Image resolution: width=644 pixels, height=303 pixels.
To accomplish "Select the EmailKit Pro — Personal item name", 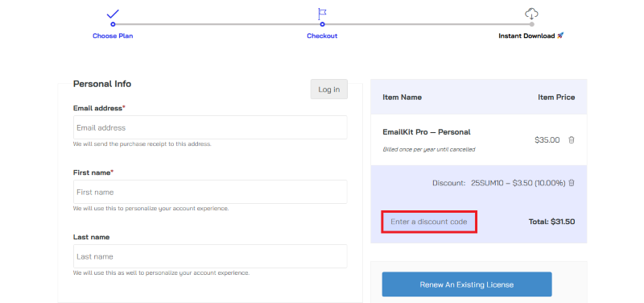I will click(x=427, y=132).
